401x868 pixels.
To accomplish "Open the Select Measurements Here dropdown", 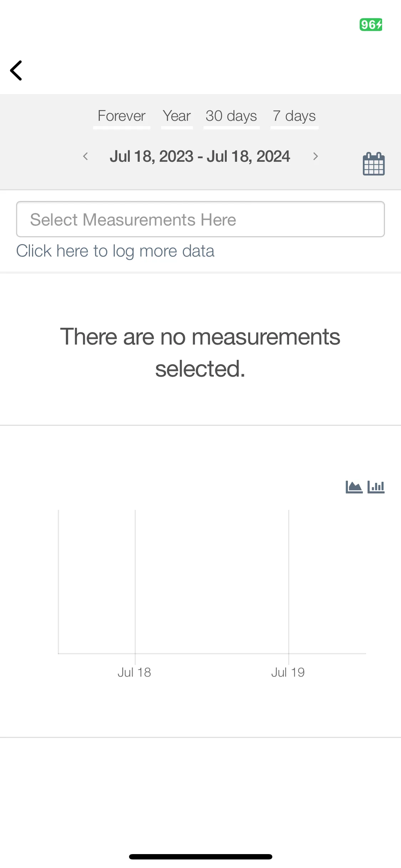I will pyautogui.click(x=200, y=219).
